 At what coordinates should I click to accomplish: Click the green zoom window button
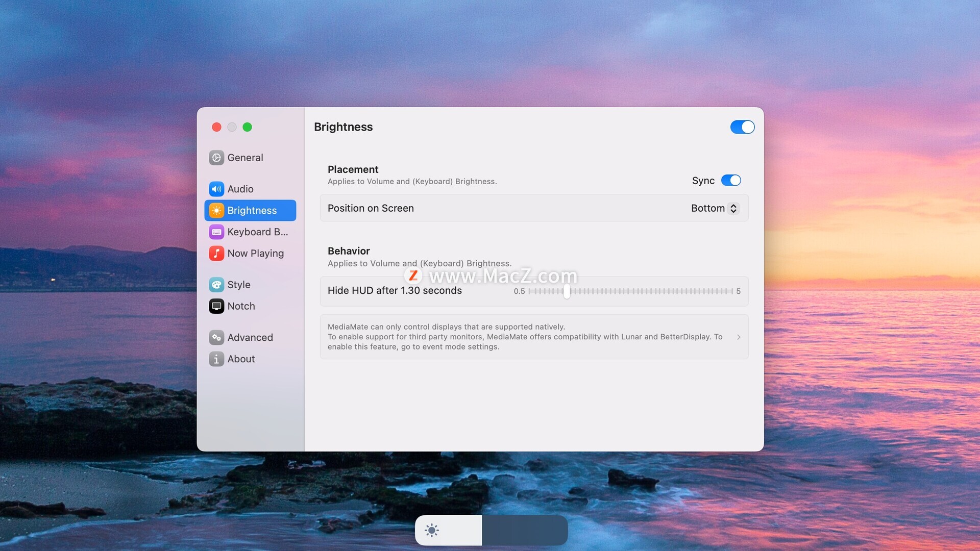tap(248, 127)
